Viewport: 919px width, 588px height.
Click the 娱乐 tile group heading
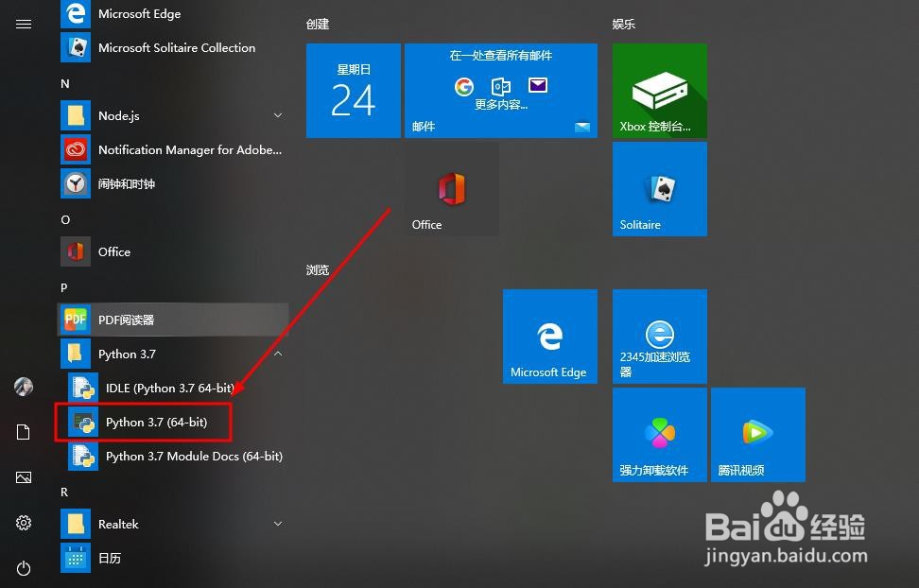pyautogui.click(x=624, y=24)
